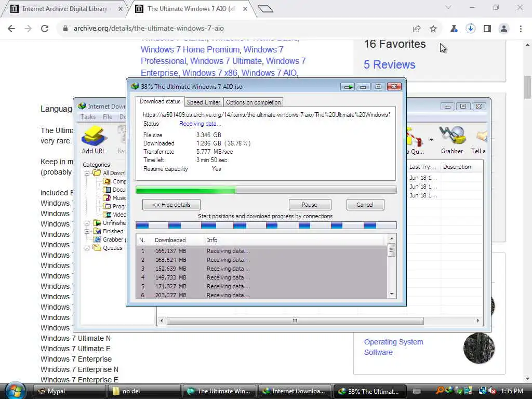The height and width of the screenshot is (399, 532).
Task: Click the browser back arrow
Action: [11, 29]
